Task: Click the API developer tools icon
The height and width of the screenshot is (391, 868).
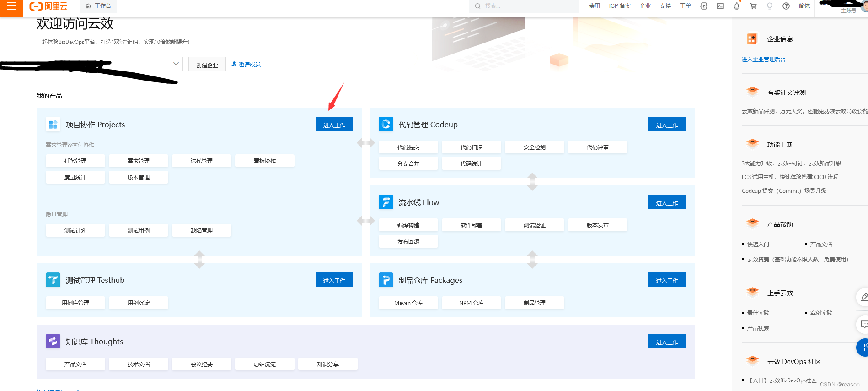Action: pyautogui.click(x=704, y=6)
